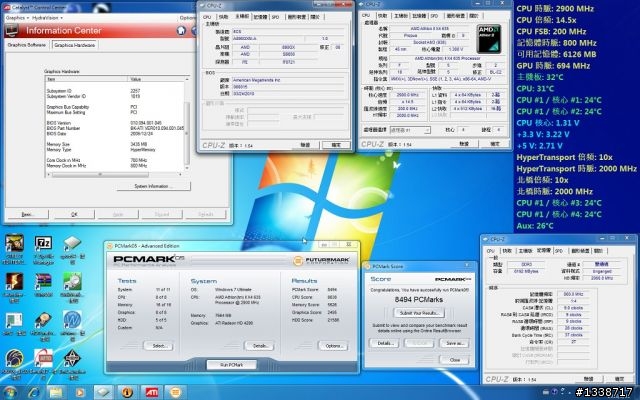Switch to the Graphics Software tab
This screenshot has height=400, width=640.
click(27, 45)
